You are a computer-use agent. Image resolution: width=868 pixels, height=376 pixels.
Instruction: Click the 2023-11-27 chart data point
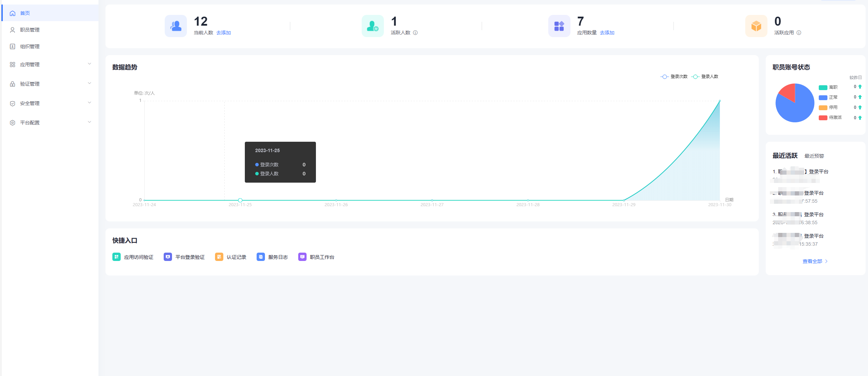click(x=432, y=200)
